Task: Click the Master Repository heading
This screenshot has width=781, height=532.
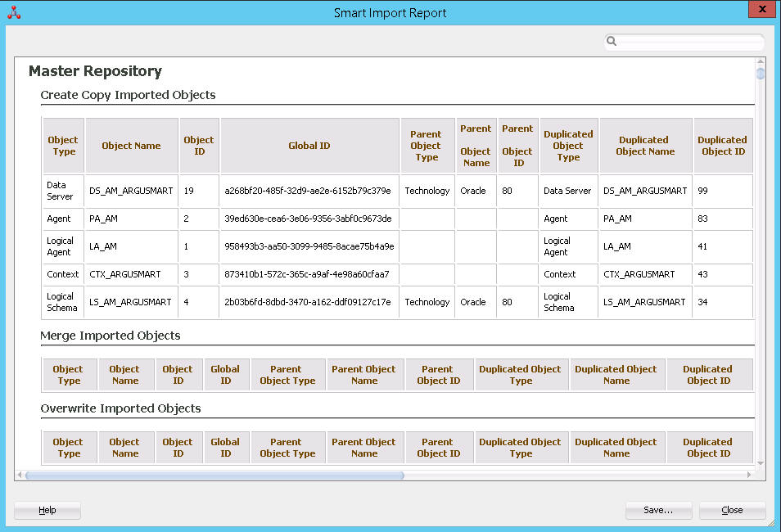Action: (95, 71)
